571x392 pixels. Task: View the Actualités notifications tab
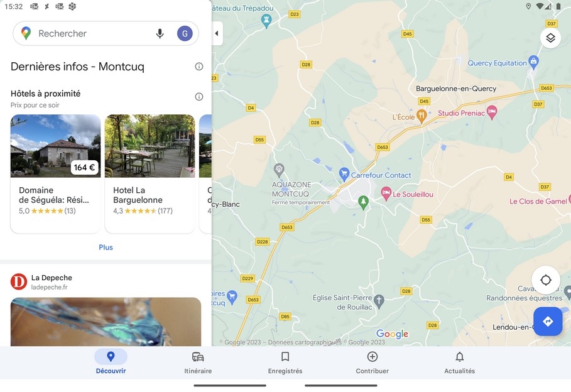coord(460,362)
